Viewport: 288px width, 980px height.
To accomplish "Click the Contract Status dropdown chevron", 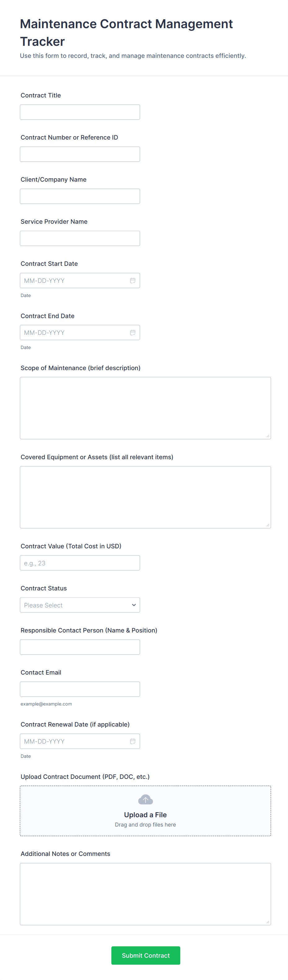I will (x=134, y=605).
